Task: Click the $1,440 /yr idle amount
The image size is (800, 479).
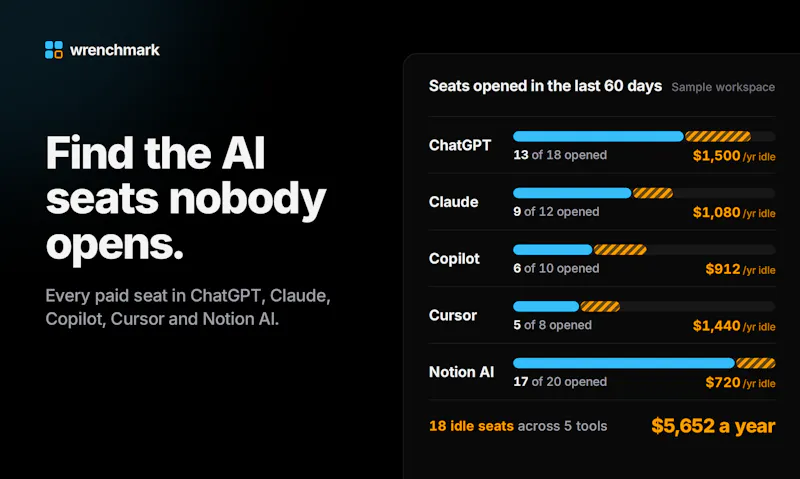Action: click(734, 325)
